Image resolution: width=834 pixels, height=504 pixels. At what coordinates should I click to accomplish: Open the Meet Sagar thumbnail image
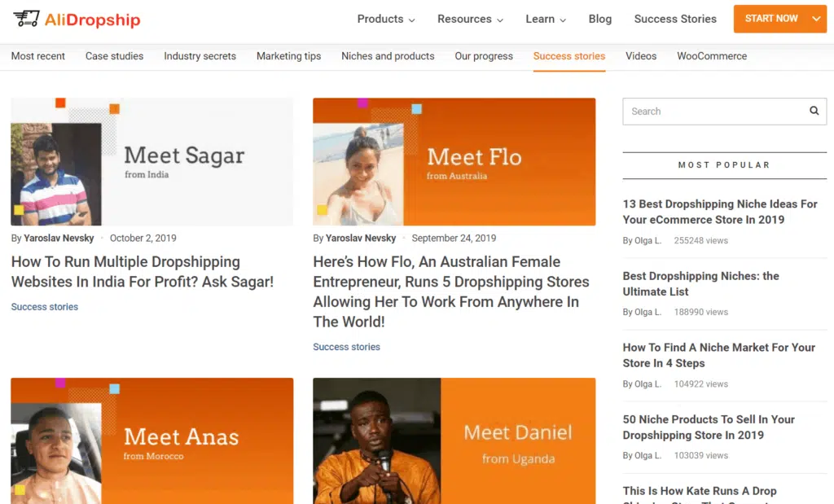click(151, 162)
